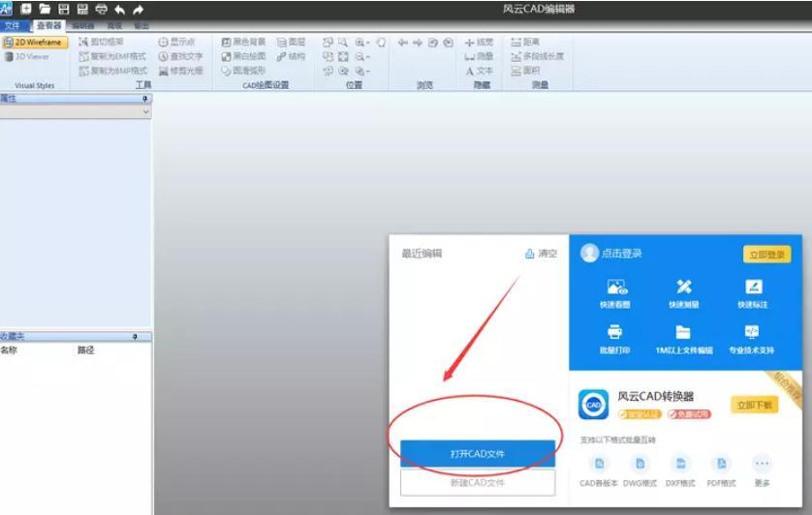Open the zoom in dropdown arrow
The image size is (812, 515).
point(367,43)
